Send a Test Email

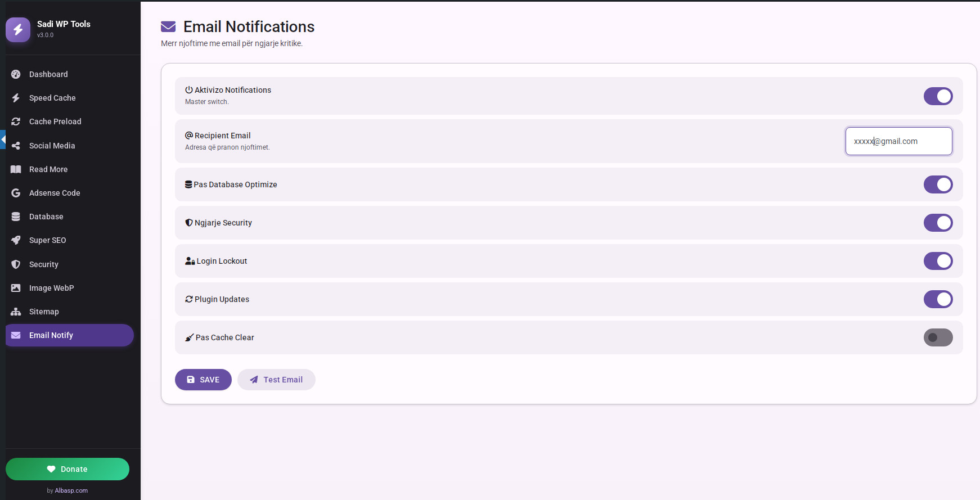coord(276,380)
